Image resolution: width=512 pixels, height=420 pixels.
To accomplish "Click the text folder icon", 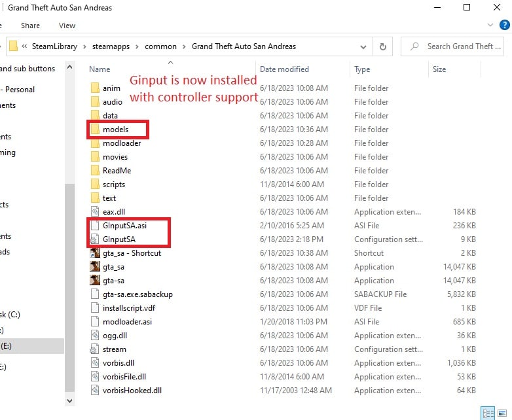I will [x=95, y=198].
